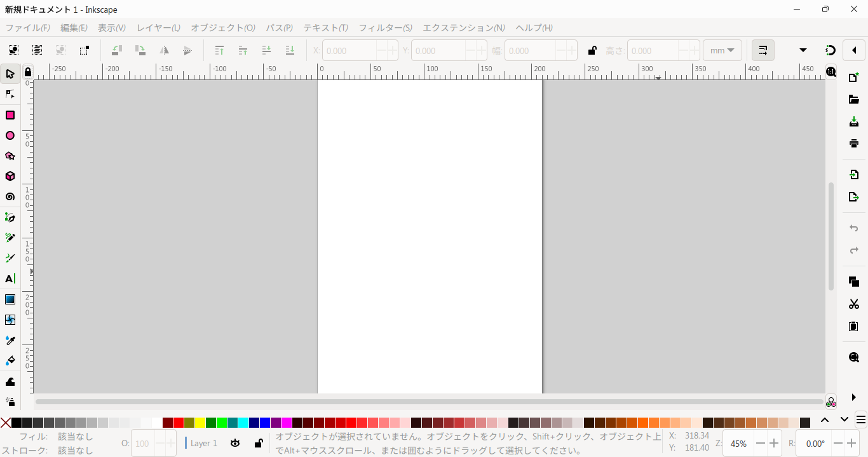Select the Tweak tool
868x457 pixels.
point(10,381)
